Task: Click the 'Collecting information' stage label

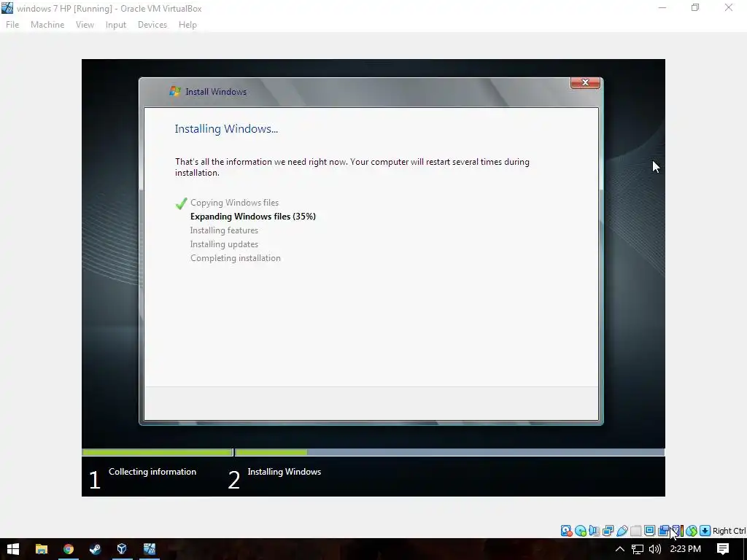Action: tap(152, 472)
